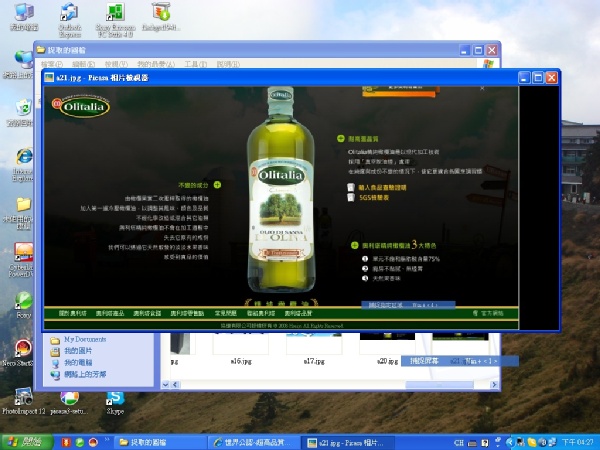Launch the Foxy desktop shortcut
The width and height of the screenshot is (600, 450).
click(x=24, y=305)
